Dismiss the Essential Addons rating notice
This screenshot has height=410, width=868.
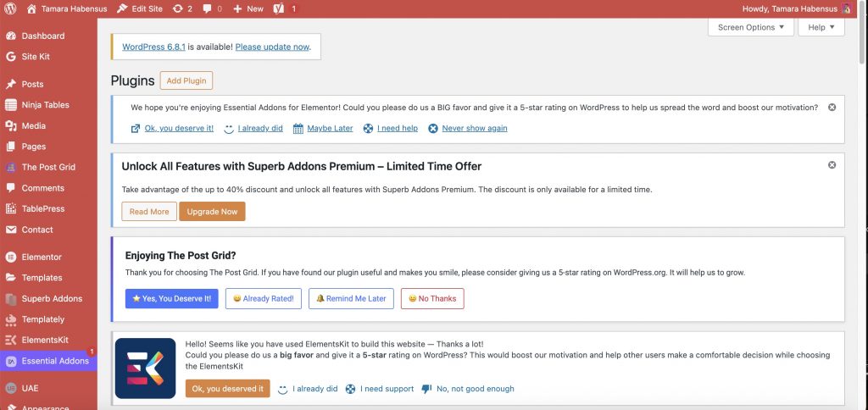(832, 108)
